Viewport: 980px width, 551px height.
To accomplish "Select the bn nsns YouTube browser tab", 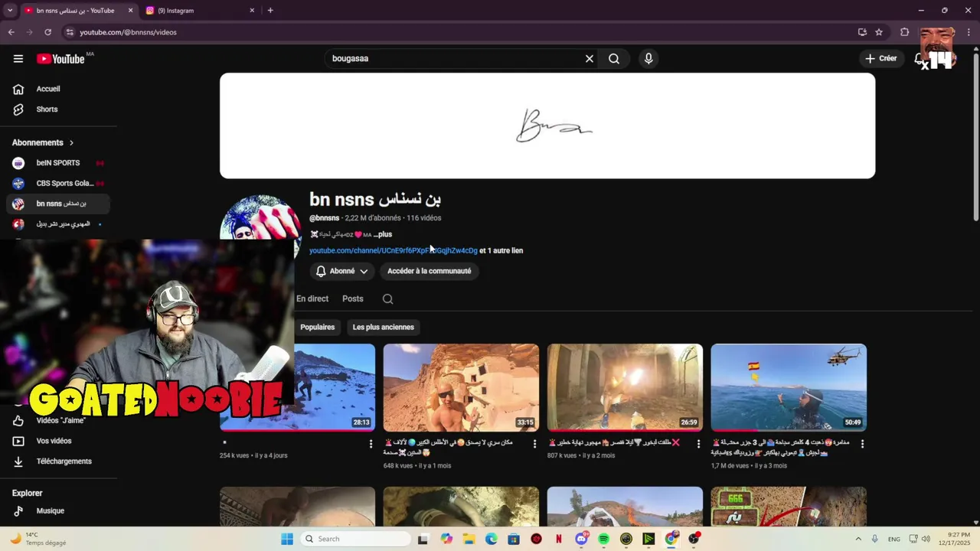I will 77,11.
